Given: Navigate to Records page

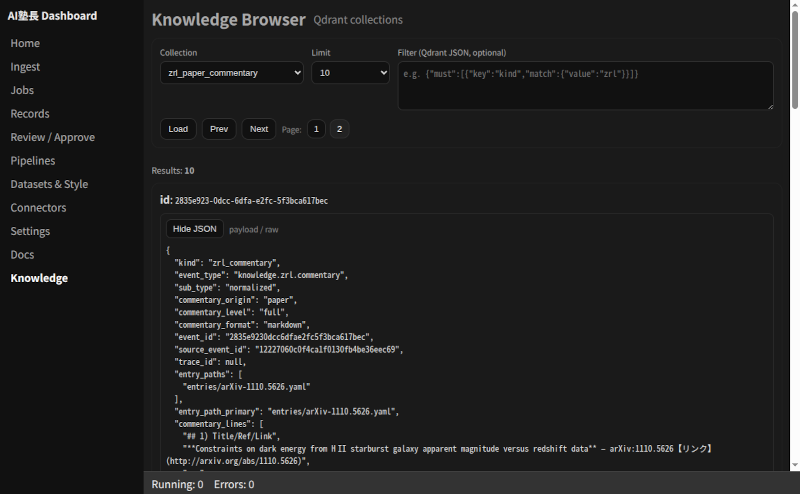Looking at the screenshot, I should [x=30, y=114].
